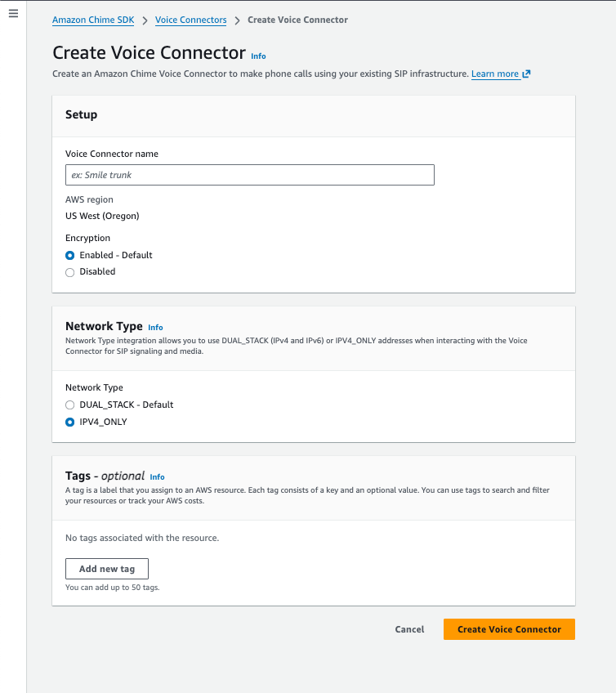Go to Amazon Chime SDK breadcrumb link
This screenshot has width=616, height=693.
point(92,20)
